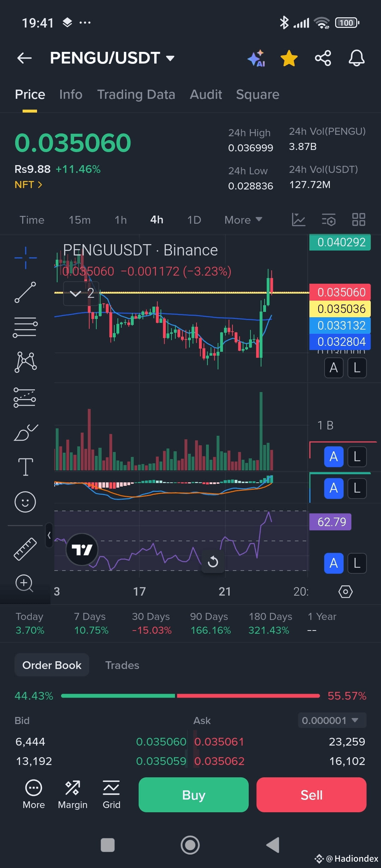The image size is (381, 868).
Task: Tap Android recent apps square button
Action: (x=108, y=845)
